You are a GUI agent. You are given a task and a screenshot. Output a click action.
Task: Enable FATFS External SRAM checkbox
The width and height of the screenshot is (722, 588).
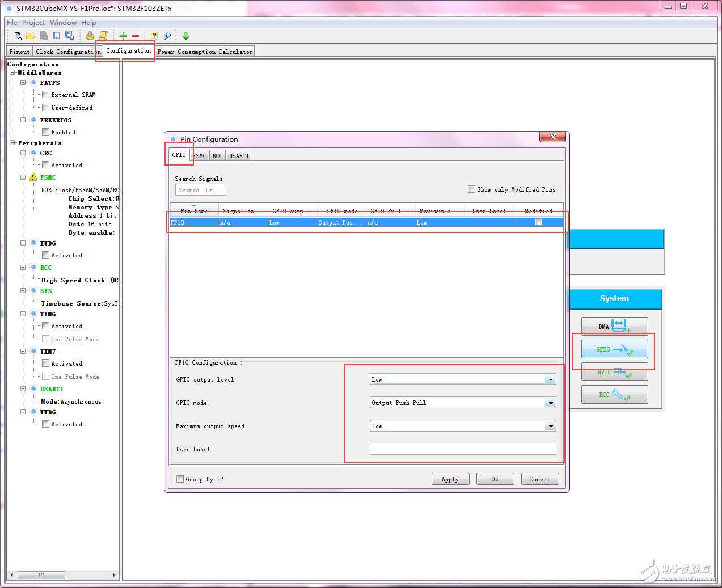(x=46, y=95)
